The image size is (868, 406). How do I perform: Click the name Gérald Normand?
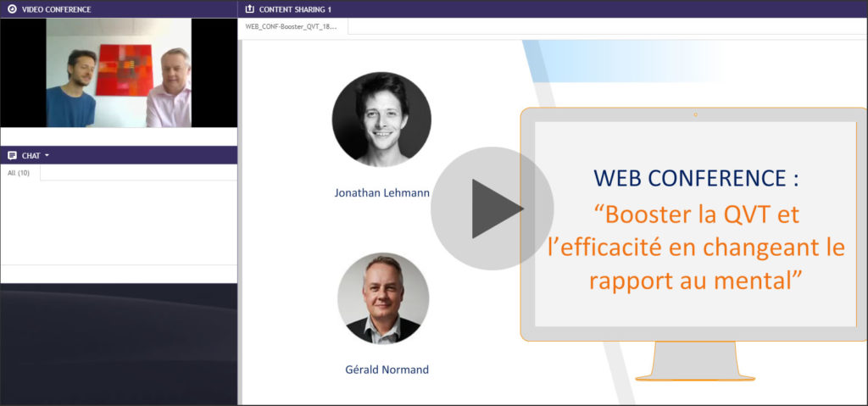click(x=387, y=370)
